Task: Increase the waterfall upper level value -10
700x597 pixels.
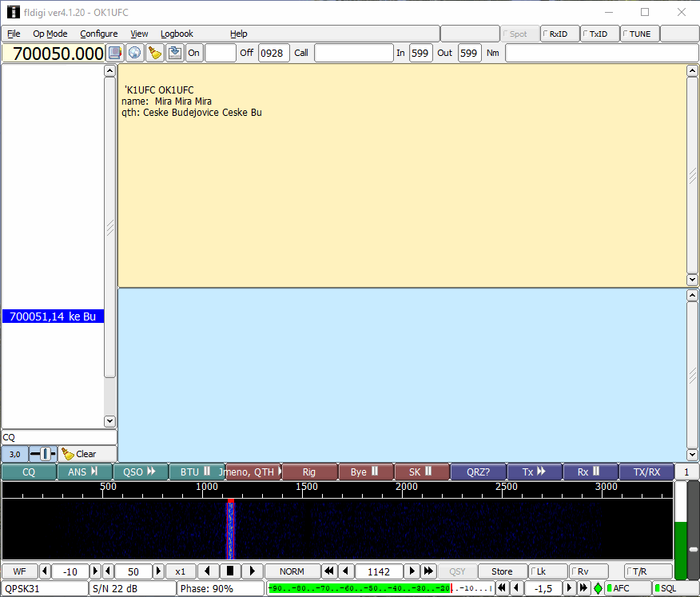Action: pos(96,571)
